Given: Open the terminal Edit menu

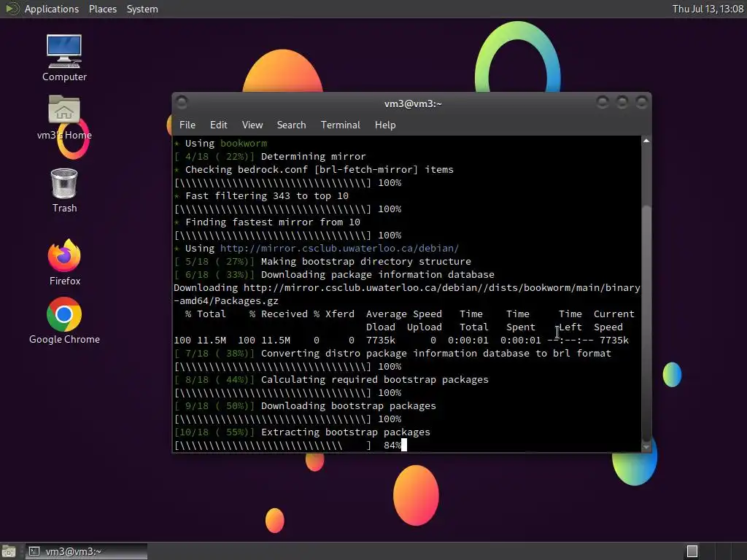Looking at the screenshot, I should click(218, 125).
